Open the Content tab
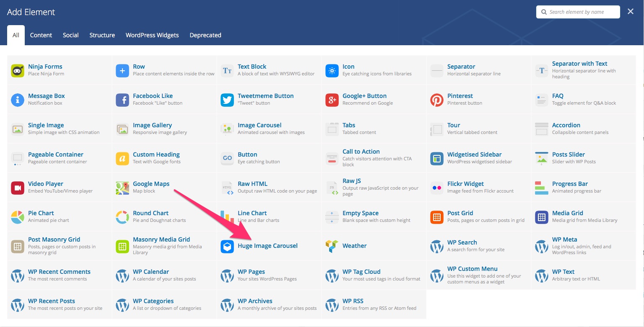The image size is (644, 327). [x=41, y=35]
